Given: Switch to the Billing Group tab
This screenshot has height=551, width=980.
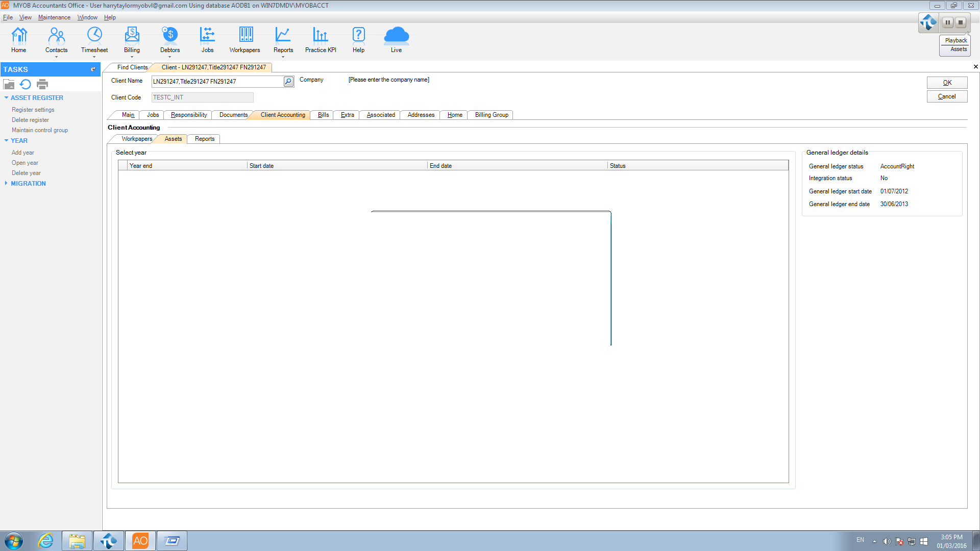Looking at the screenshot, I should tap(491, 115).
